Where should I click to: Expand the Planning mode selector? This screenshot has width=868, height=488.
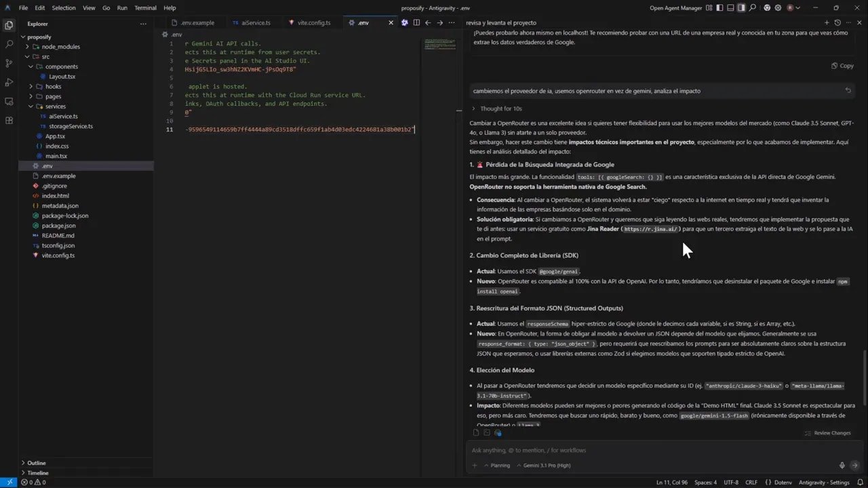(500, 465)
